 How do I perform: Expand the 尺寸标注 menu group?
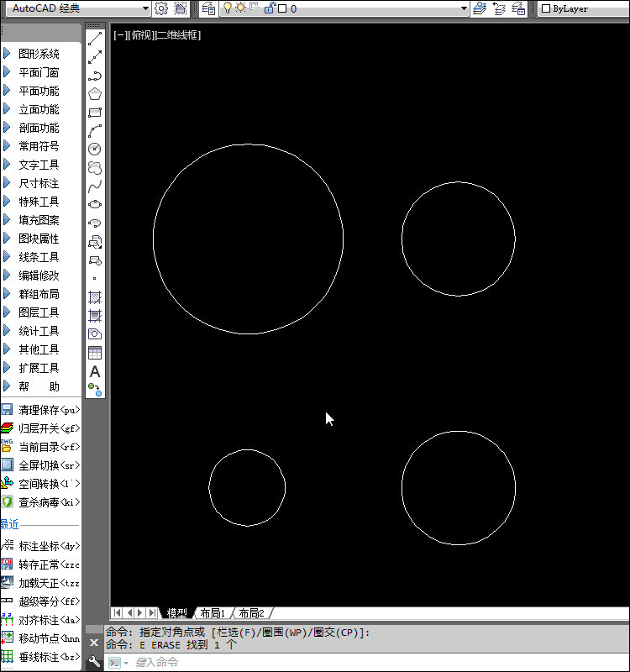pos(40,183)
